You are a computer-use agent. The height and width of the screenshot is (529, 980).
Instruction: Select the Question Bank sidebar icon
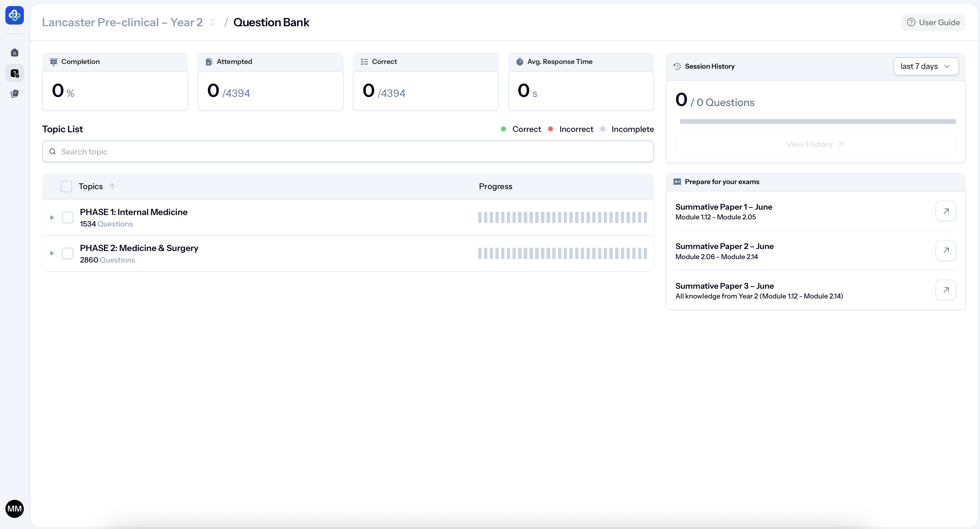[14, 73]
